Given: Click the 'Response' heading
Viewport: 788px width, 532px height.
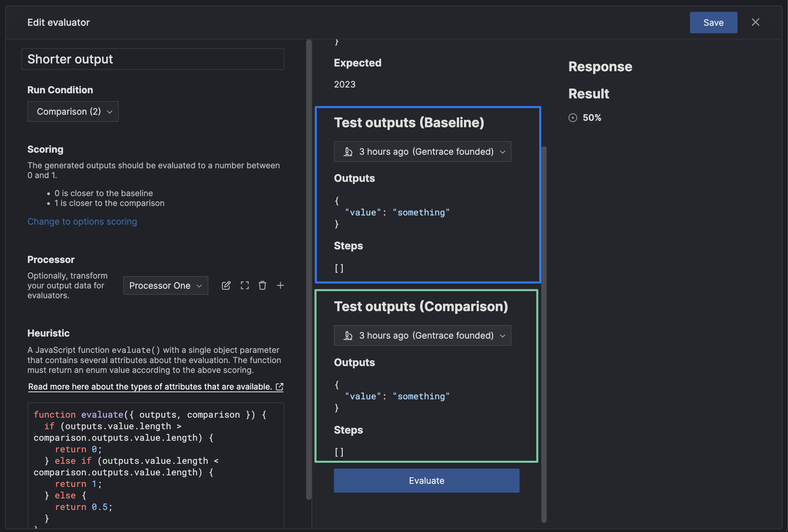Looking at the screenshot, I should point(600,66).
